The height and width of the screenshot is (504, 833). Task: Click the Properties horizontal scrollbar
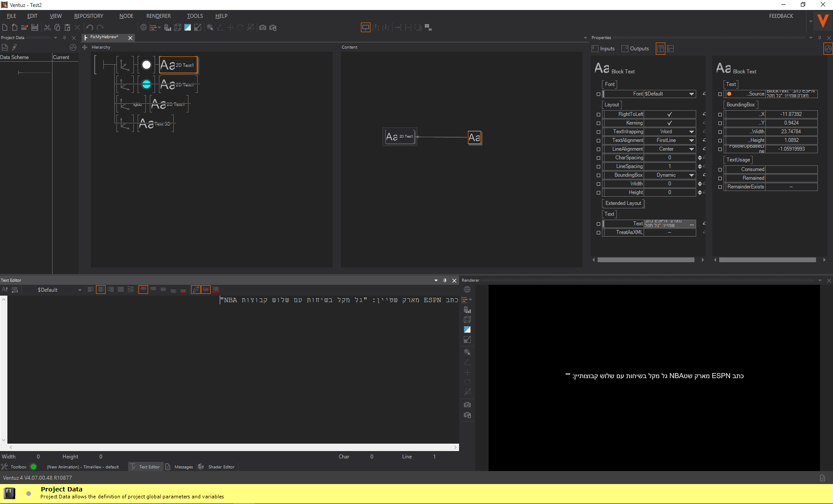coord(645,260)
